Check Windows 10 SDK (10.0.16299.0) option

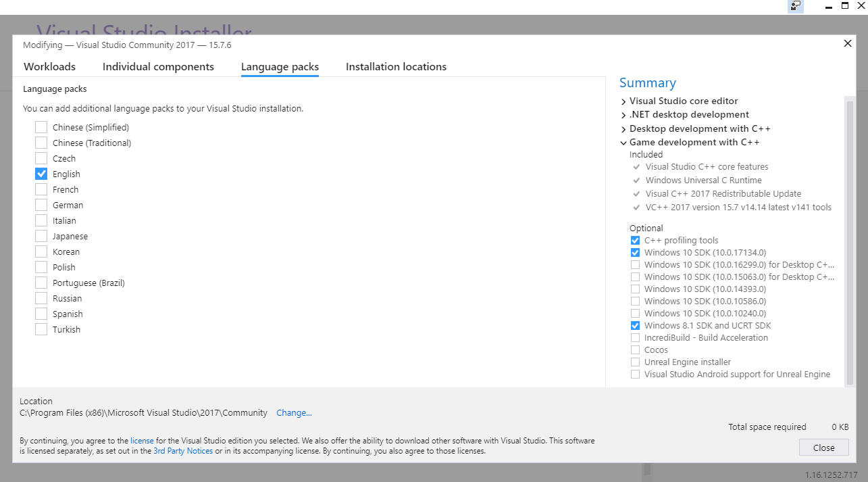click(635, 265)
